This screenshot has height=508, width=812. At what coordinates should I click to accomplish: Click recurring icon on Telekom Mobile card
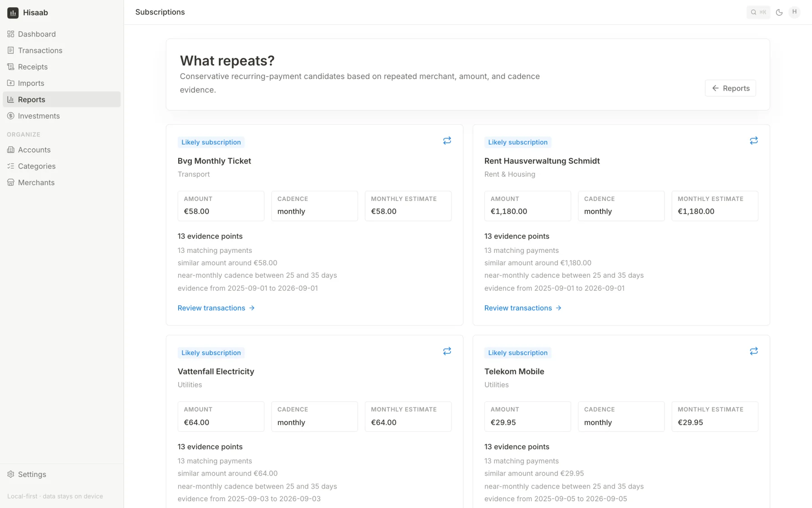754,351
